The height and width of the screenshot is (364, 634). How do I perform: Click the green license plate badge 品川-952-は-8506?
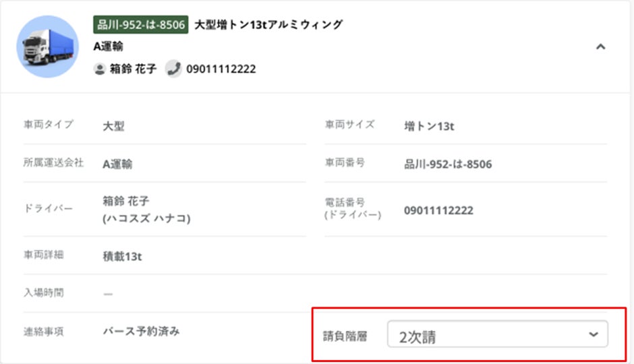(140, 26)
